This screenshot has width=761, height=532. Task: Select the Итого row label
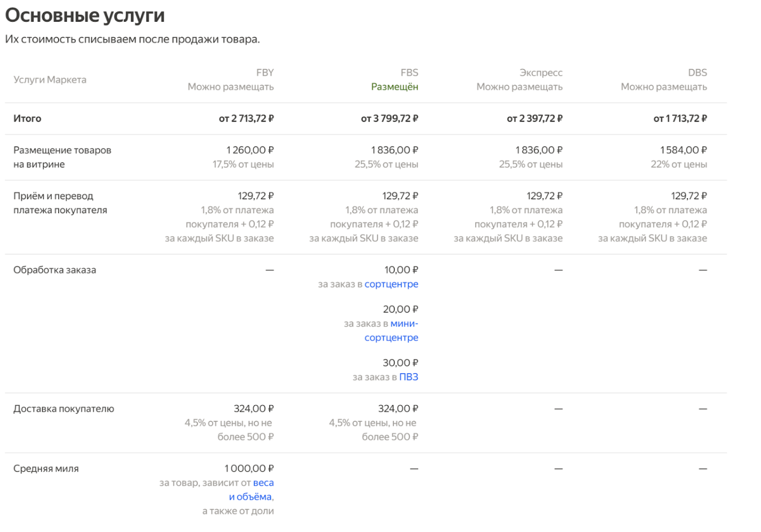[27, 118]
